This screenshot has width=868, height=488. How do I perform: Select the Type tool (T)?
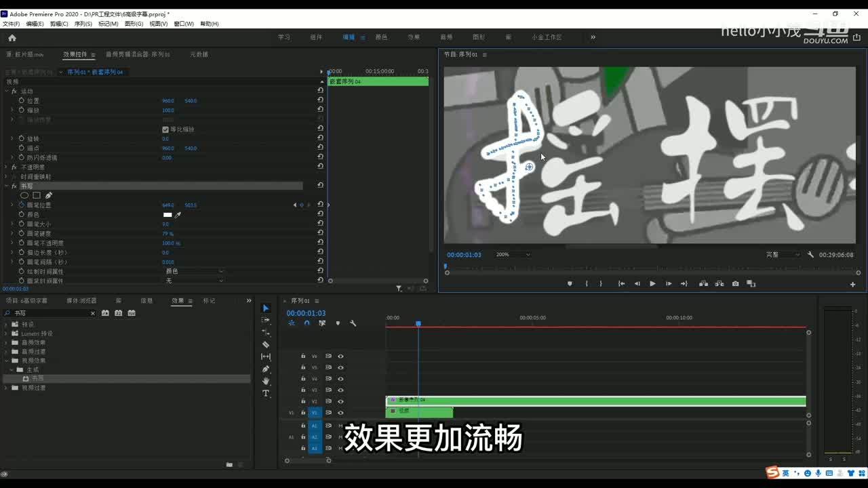click(x=266, y=394)
